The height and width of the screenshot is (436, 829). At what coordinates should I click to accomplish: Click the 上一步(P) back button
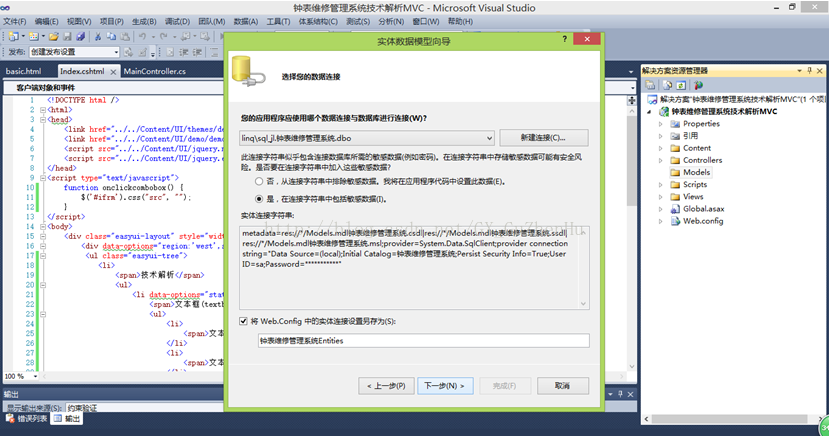coord(386,386)
